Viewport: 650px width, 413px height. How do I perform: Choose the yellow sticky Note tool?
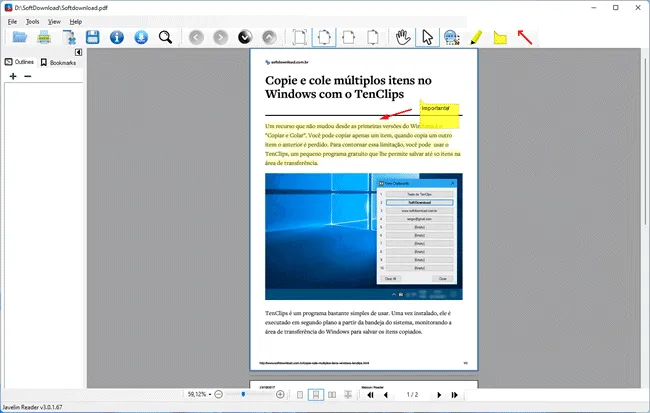500,38
